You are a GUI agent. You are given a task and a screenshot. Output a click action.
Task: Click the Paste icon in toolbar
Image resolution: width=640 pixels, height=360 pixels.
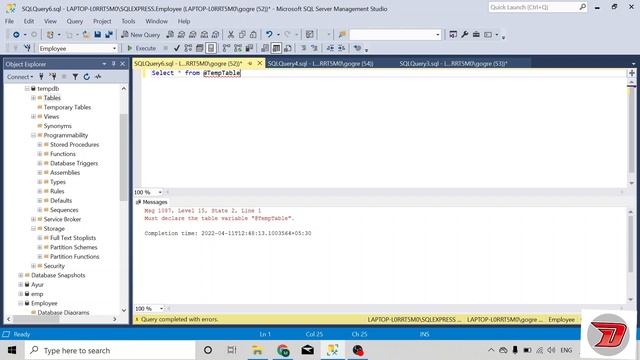point(253,35)
